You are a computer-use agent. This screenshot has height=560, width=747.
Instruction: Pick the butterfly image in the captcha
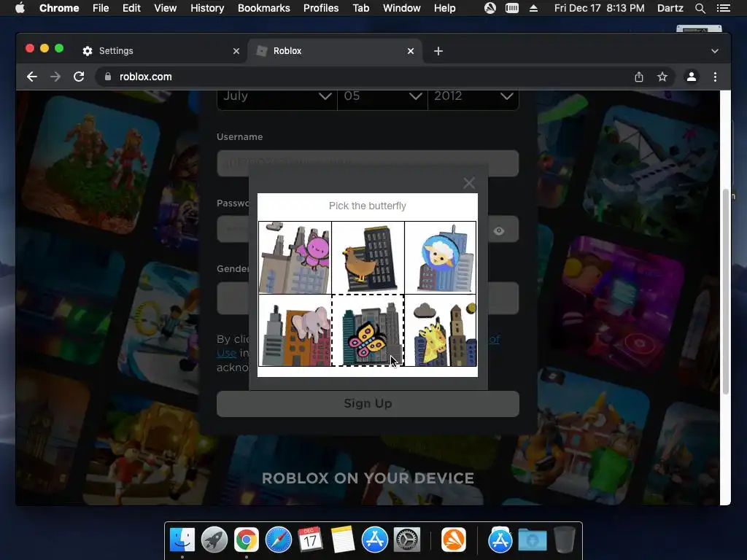368,330
